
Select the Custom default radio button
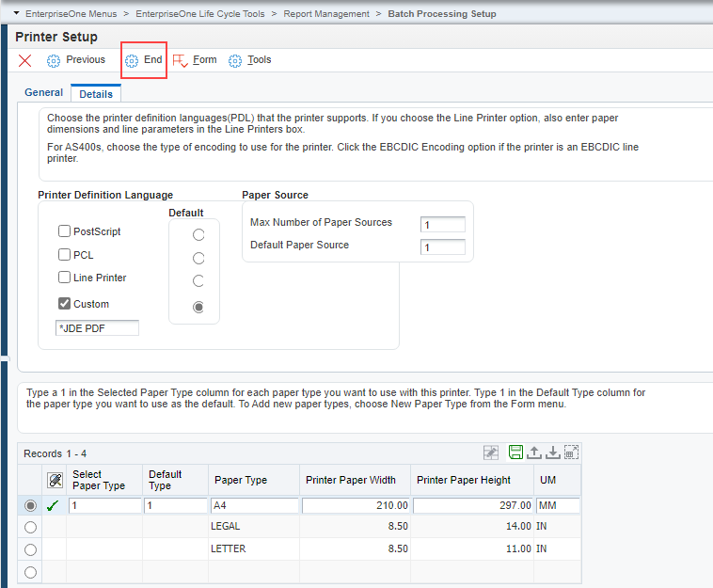tap(198, 307)
